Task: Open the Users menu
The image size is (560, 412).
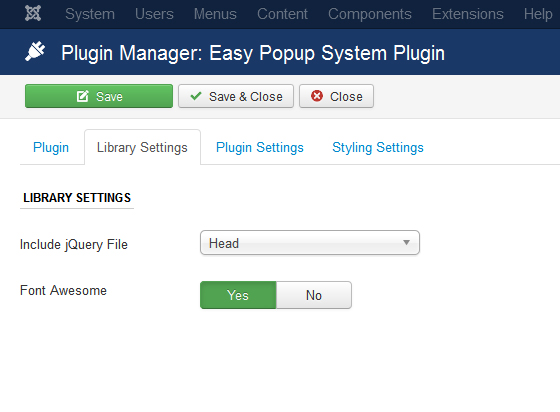Action: (154, 14)
